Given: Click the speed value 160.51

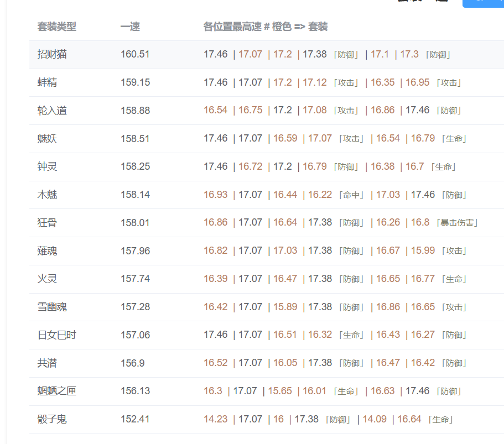Looking at the screenshot, I should [135, 54].
